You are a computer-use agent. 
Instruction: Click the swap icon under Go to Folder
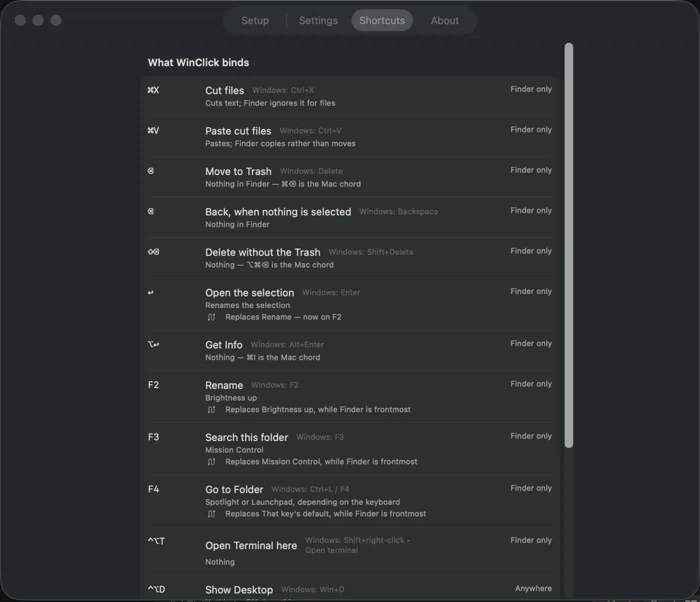(211, 513)
